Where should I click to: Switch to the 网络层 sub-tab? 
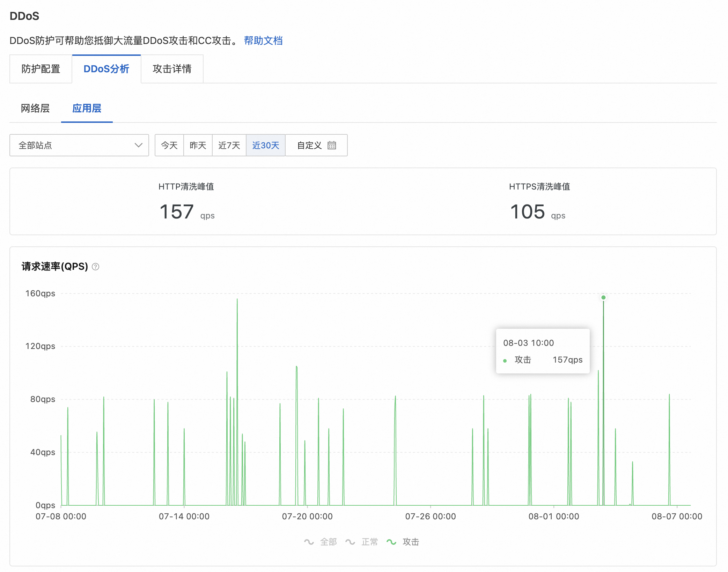point(35,108)
